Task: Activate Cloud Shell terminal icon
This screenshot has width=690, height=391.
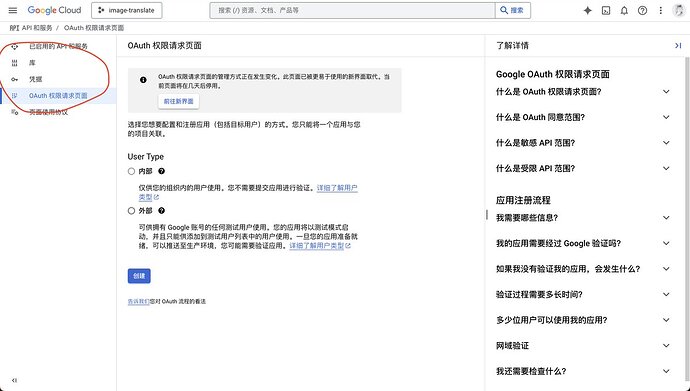Action: pyautogui.click(x=606, y=11)
